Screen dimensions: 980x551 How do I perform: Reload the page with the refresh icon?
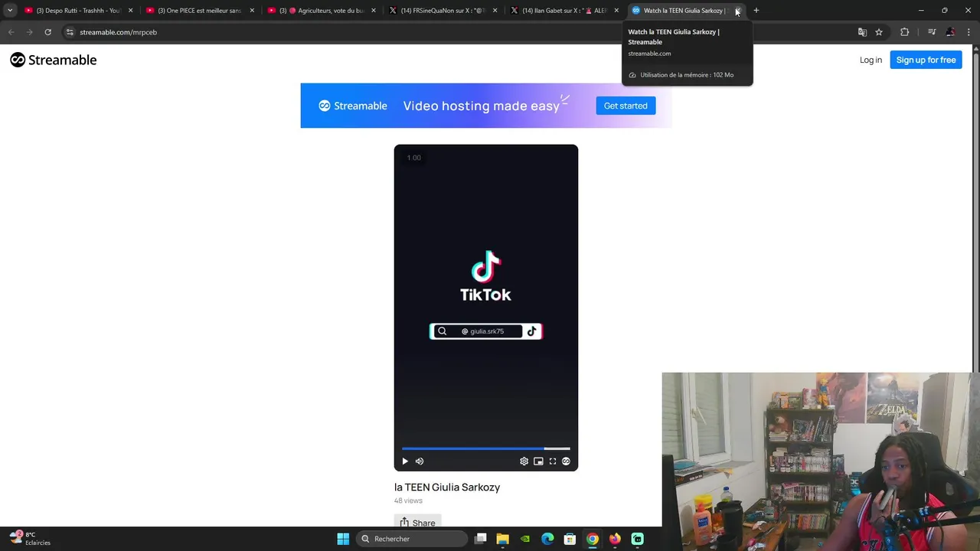47,32
